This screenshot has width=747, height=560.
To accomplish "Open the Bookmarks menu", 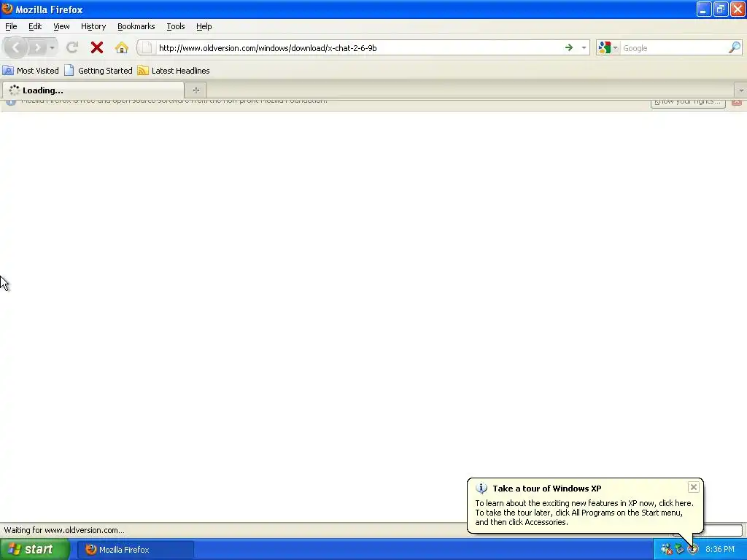I will point(136,27).
